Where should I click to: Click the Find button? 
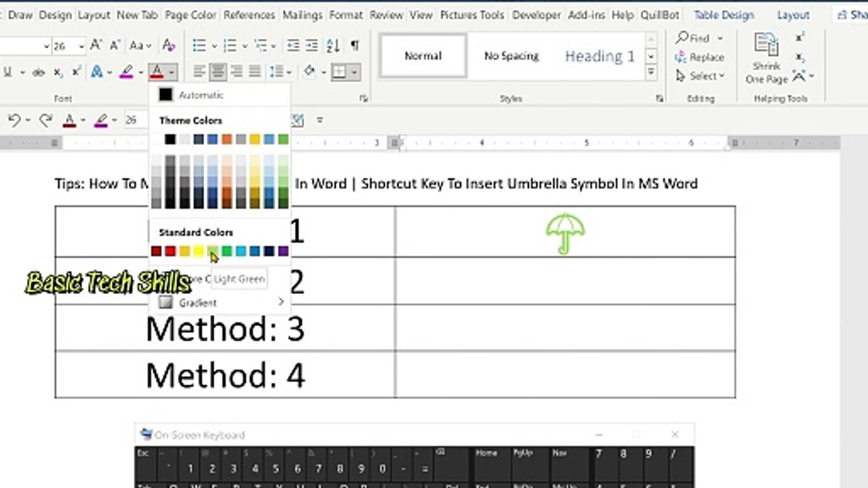[x=692, y=39]
